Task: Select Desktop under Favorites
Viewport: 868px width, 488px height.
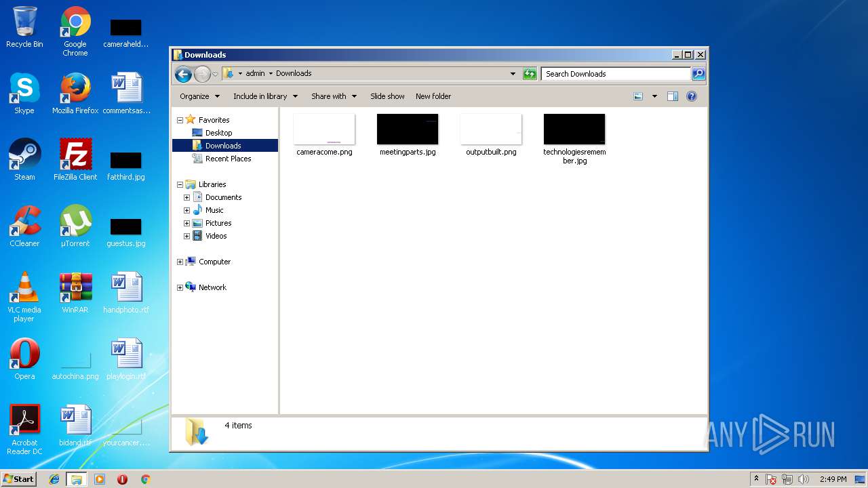Action: (218, 133)
